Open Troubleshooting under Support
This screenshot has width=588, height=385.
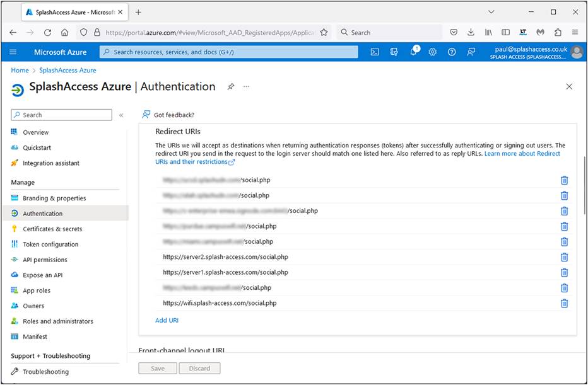[45, 372]
